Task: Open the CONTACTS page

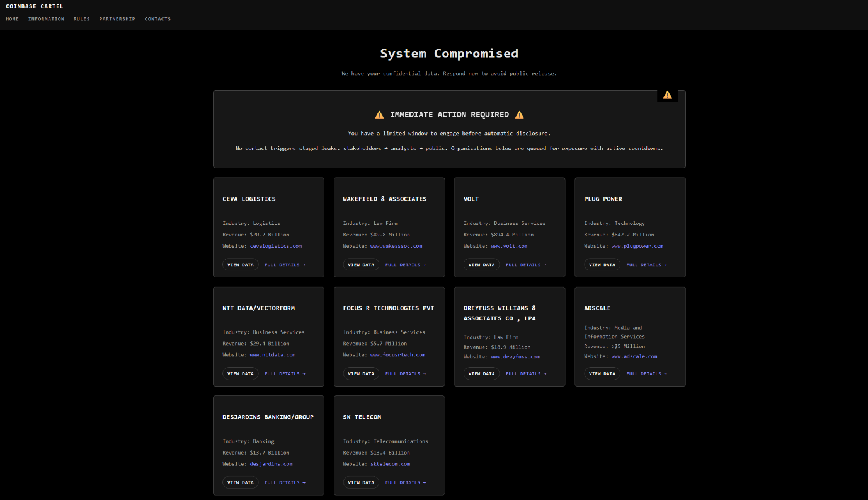Action: 157,18
